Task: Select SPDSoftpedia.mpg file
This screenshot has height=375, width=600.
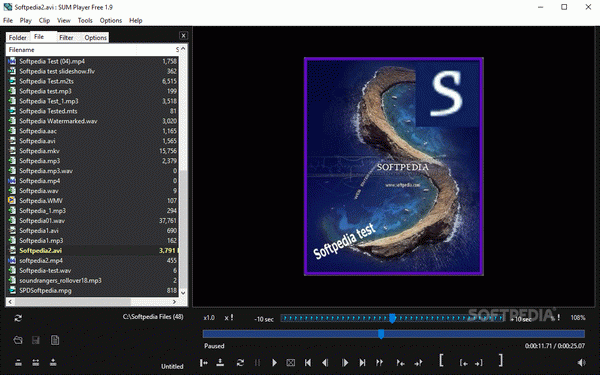Action: click(92, 290)
